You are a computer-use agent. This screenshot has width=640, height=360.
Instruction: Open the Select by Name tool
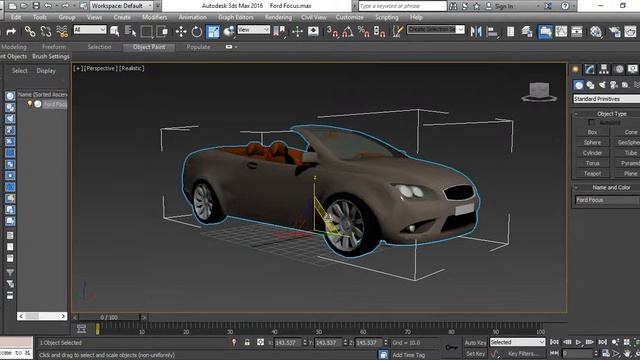coord(130,31)
